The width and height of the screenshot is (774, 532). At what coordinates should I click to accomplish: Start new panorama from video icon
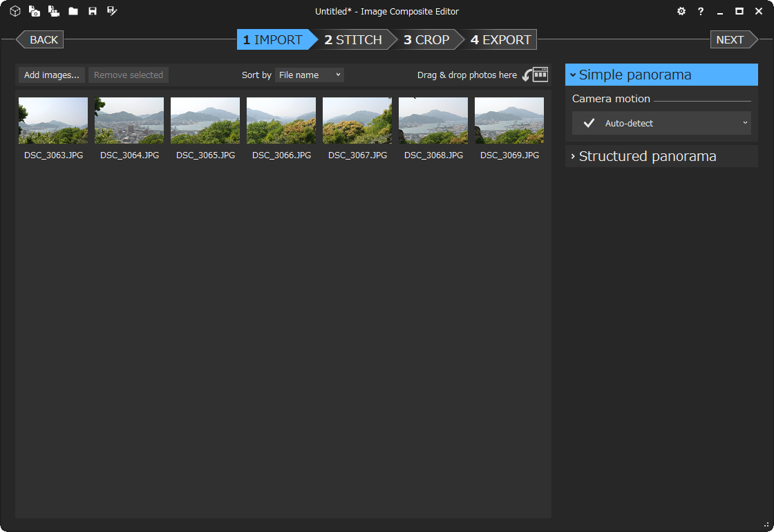[x=54, y=11]
